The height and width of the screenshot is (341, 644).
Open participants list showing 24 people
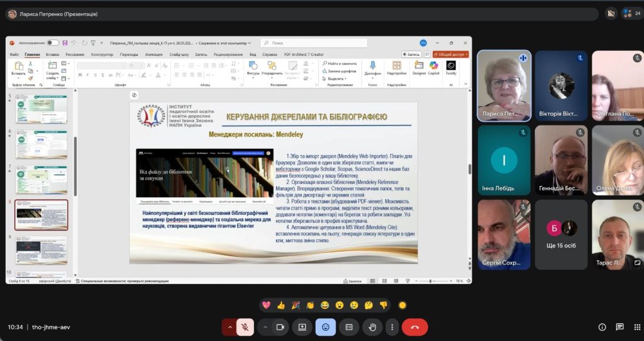631,14
